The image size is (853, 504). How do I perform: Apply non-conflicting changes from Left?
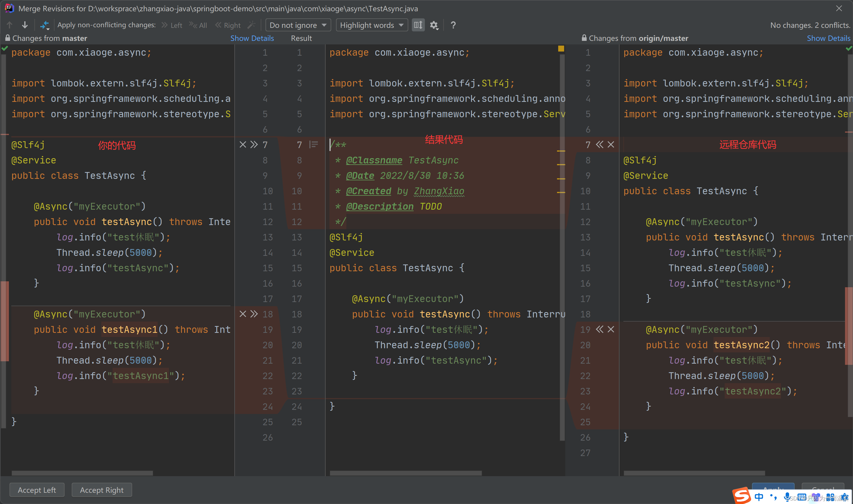(172, 25)
